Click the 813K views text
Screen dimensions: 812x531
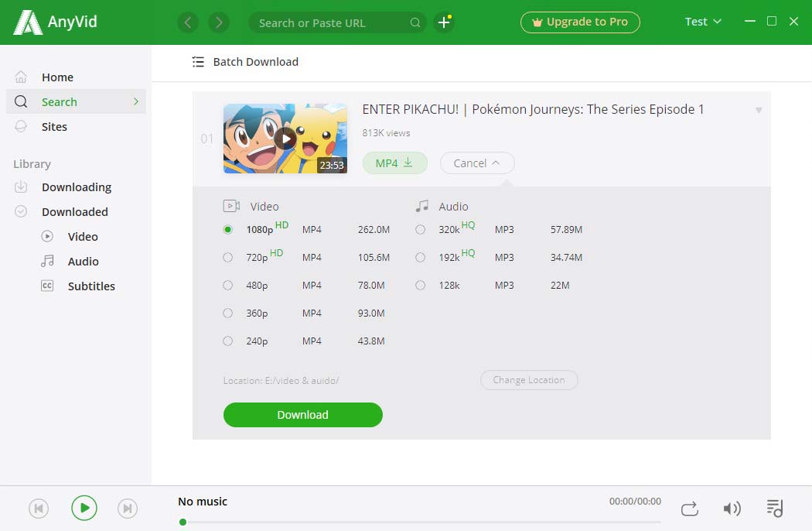pyautogui.click(x=386, y=133)
